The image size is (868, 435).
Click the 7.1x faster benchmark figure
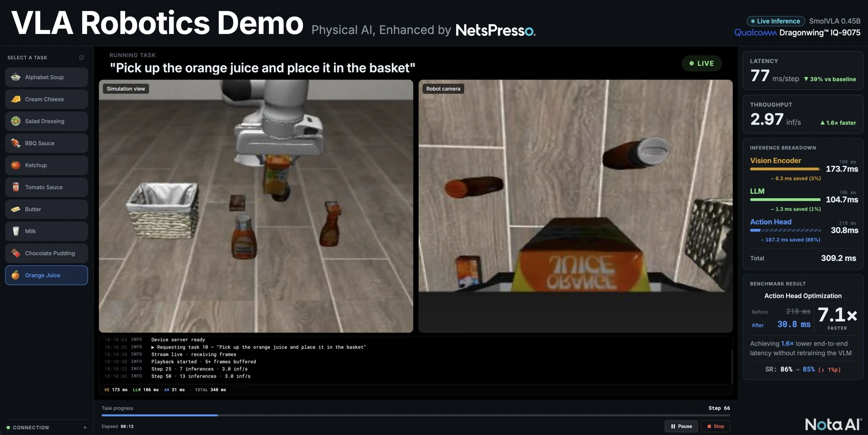click(837, 315)
